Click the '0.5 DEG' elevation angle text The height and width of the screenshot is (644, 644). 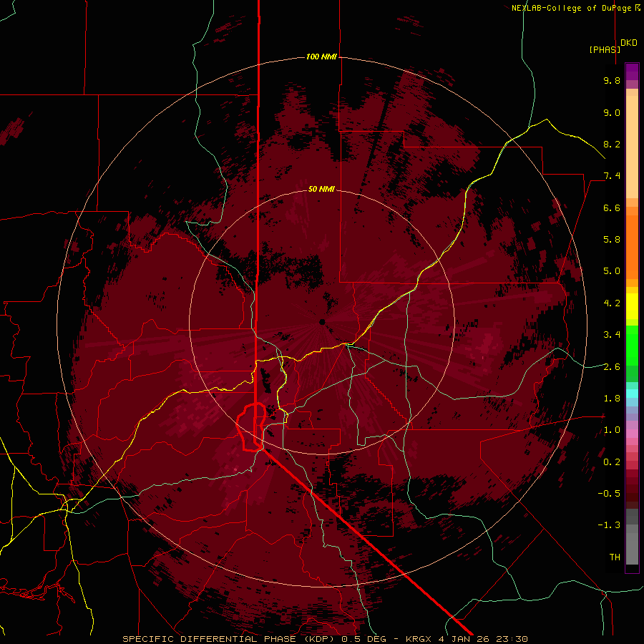click(x=366, y=639)
